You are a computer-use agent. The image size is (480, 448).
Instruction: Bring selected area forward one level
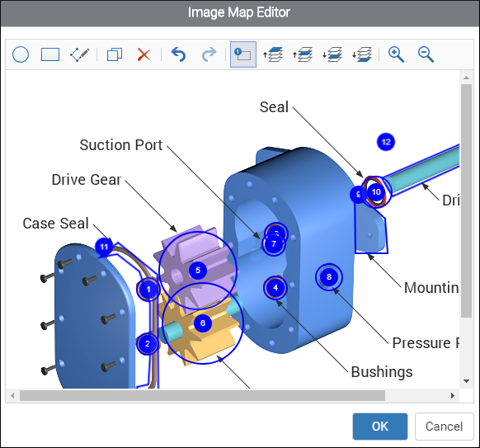(x=303, y=54)
